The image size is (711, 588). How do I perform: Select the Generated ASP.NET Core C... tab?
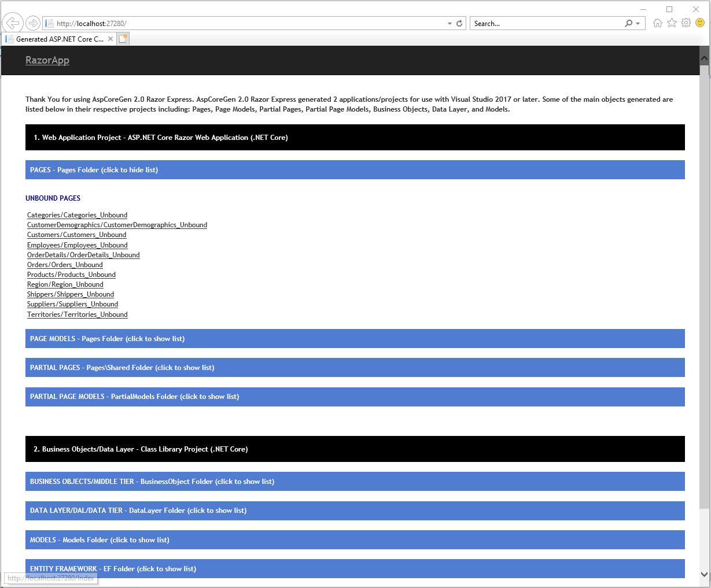(x=59, y=39)
